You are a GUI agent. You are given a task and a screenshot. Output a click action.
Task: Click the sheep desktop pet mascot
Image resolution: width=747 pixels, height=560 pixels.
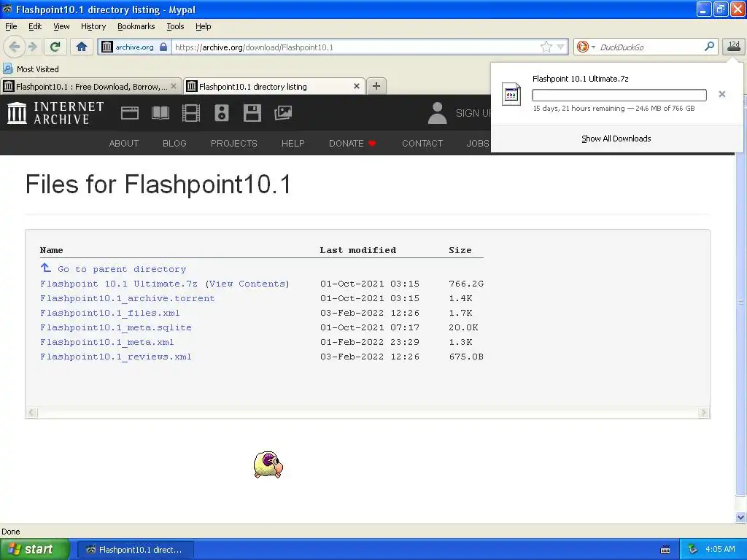268,464
